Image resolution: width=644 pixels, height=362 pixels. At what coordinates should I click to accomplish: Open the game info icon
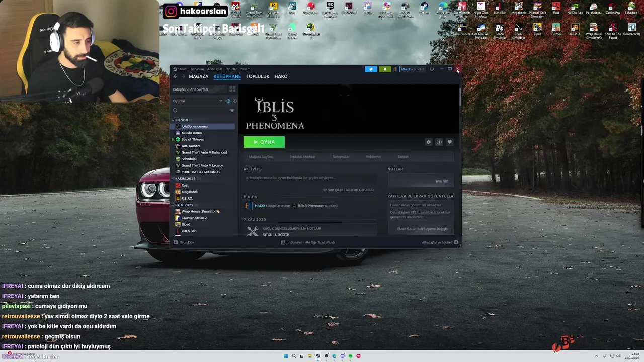pos(439,142)
